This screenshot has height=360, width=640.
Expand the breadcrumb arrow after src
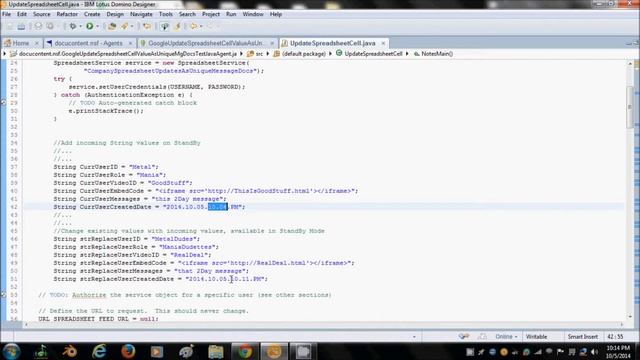tap(268, 53)
